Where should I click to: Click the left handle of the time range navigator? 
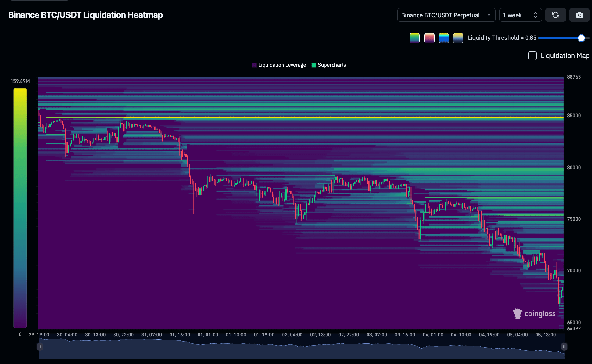click(x=39, y=347)
